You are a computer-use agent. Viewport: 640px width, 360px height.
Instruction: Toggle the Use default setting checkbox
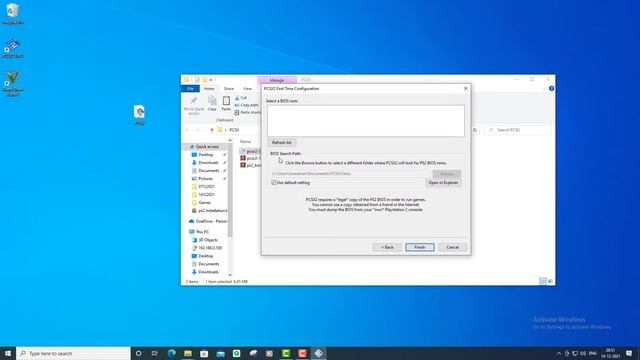[x=274, y=182]
